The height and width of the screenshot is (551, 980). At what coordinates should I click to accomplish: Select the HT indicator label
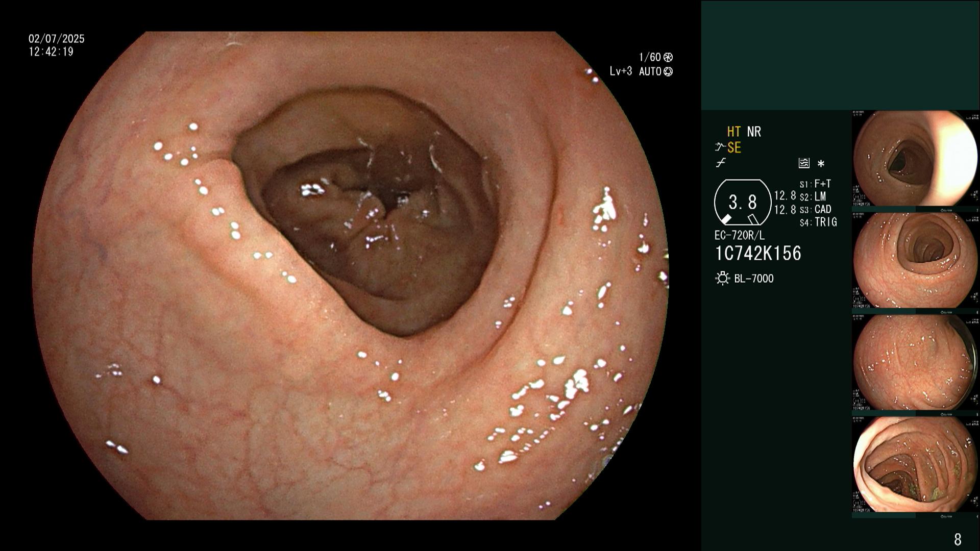tap(733, 132)
